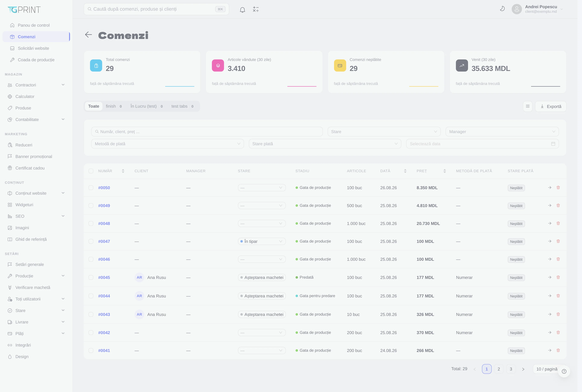Go to next page arrow
The height and width of the screenshot is (392, 582).
tap(523, 369)
